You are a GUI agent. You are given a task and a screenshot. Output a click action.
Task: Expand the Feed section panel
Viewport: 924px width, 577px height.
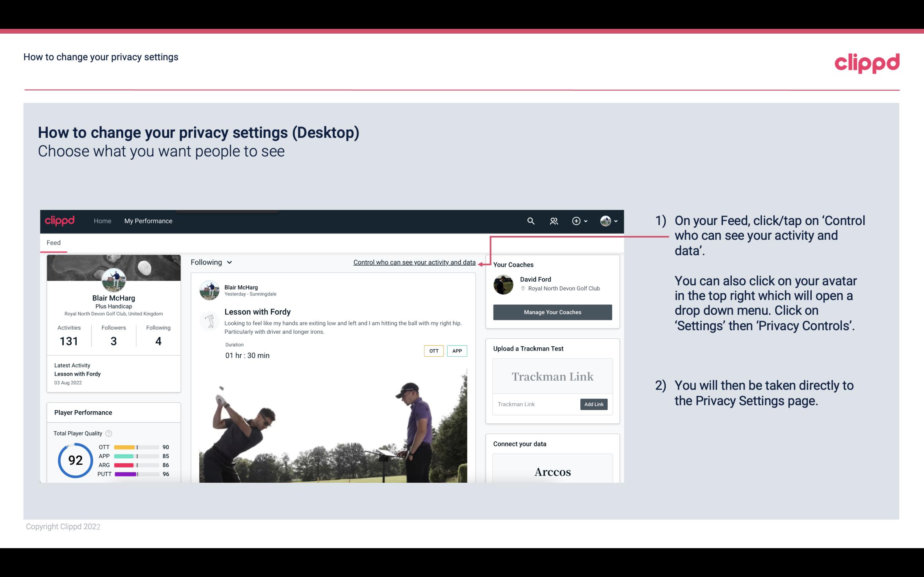pos(53,242)
